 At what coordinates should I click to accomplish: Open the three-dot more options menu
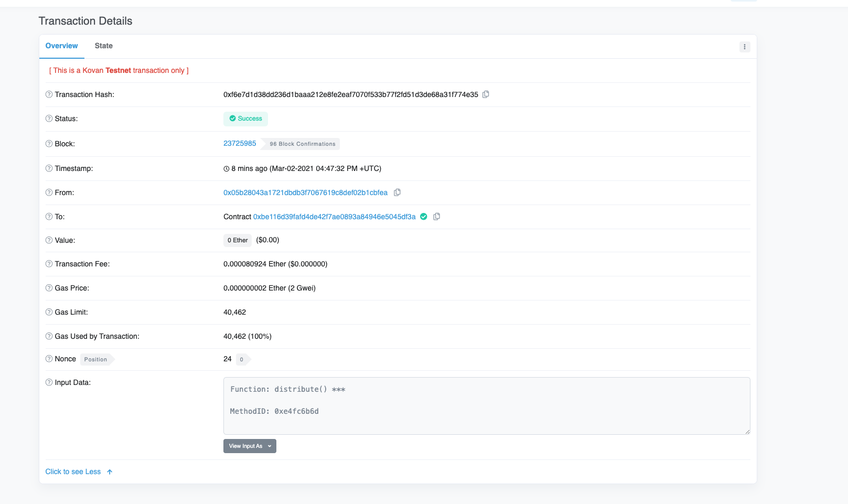pos(745,47)
